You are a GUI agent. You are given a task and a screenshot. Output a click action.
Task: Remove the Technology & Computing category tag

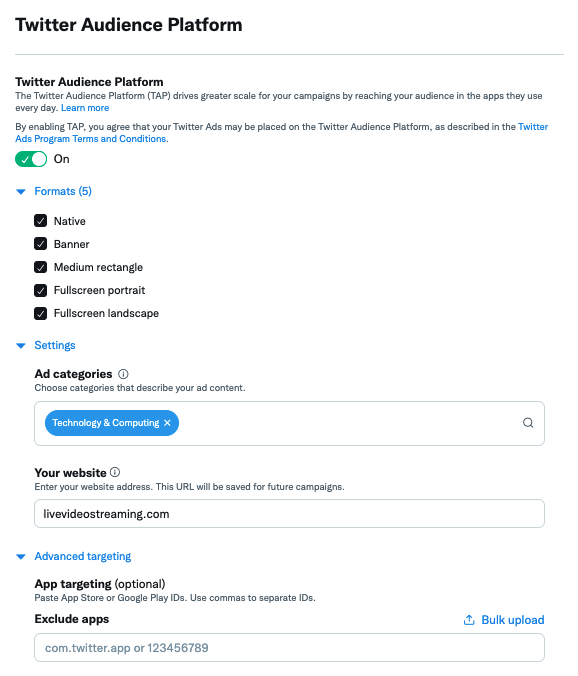pyautogui.click(x=167, y=423)
